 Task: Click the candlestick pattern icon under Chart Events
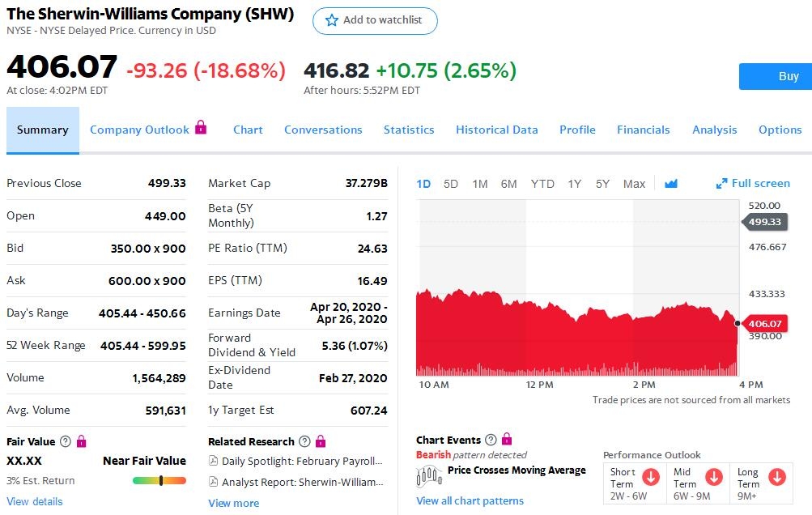tap(429, 475)
